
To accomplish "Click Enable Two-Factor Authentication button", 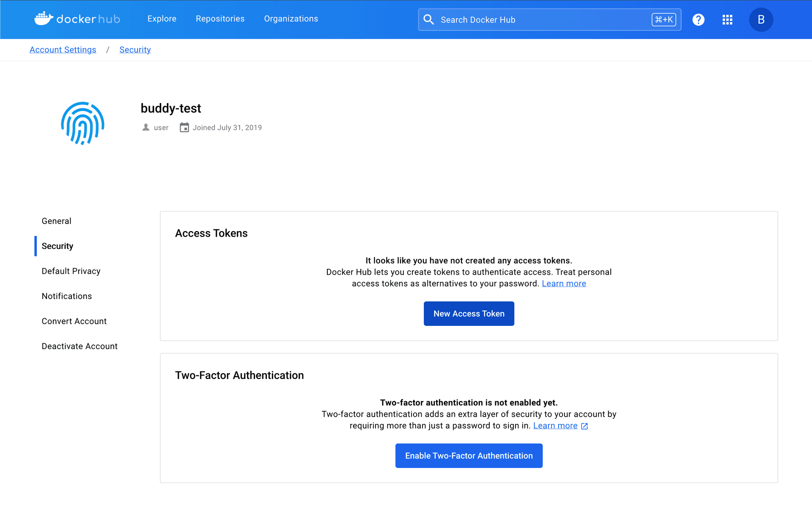I will (469, 456).
